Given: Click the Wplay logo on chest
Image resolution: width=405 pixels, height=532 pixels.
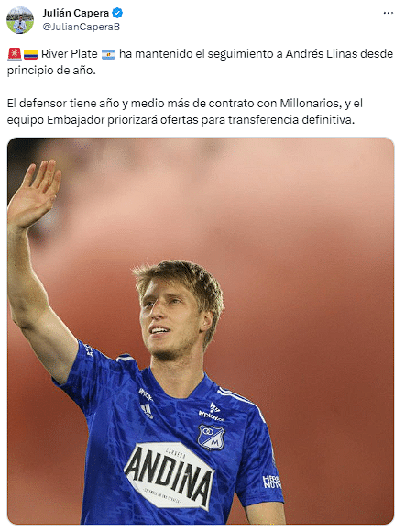Looking at the screenshot, I should click(x=212, y=413).
